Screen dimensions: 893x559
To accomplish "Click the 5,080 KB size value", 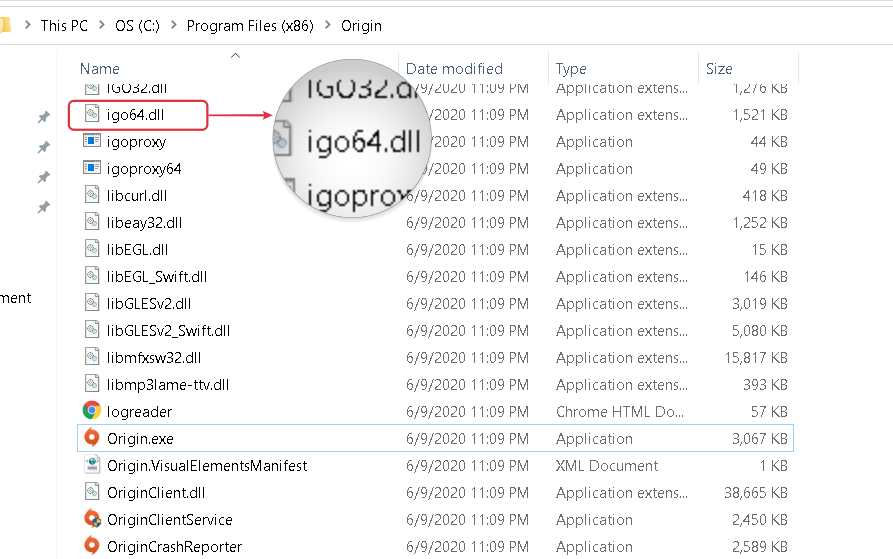I will 760,331.
